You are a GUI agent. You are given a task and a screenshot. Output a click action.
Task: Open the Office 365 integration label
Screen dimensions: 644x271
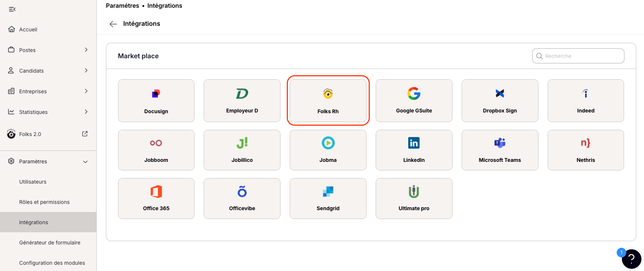tap(156, 208)
